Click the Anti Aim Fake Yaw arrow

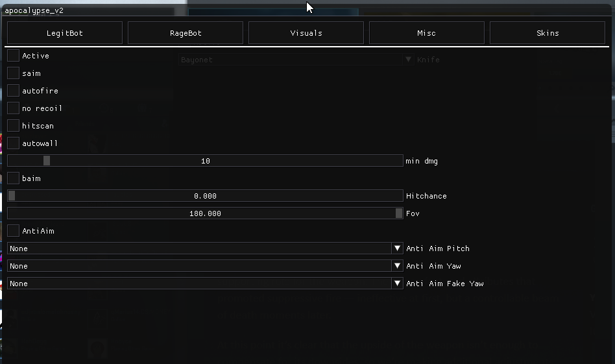click(397, 284)
